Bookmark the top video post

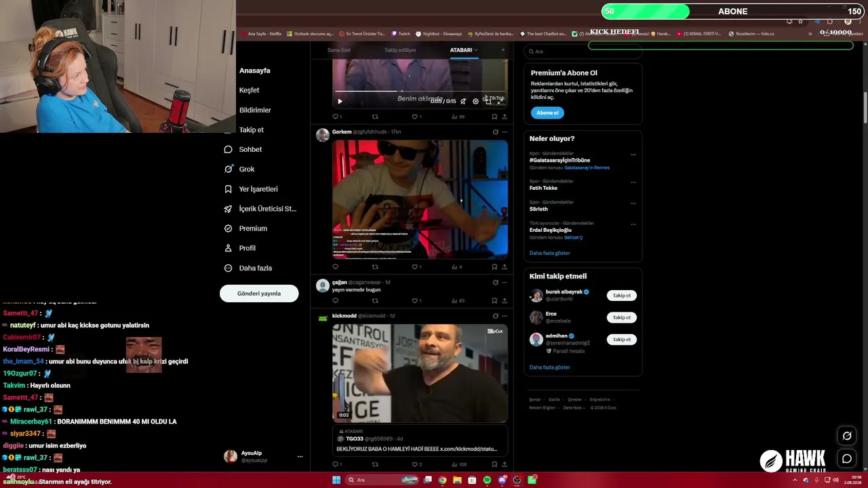coord(494,117)
